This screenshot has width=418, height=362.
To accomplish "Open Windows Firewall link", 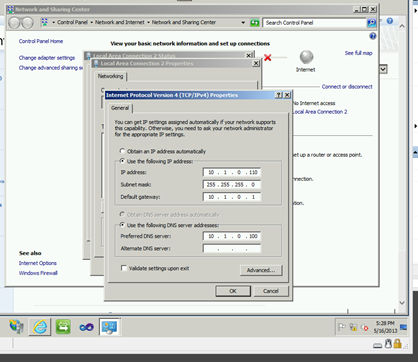I will pos(38,273).
